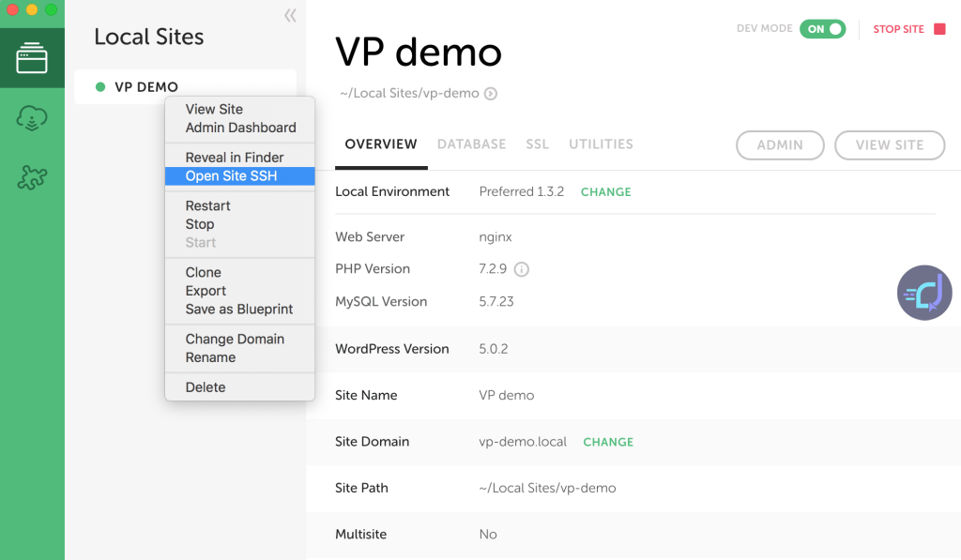Click the VP demo page title
Image resolution: width=961 pixels, height=560 pixels.
419,53
